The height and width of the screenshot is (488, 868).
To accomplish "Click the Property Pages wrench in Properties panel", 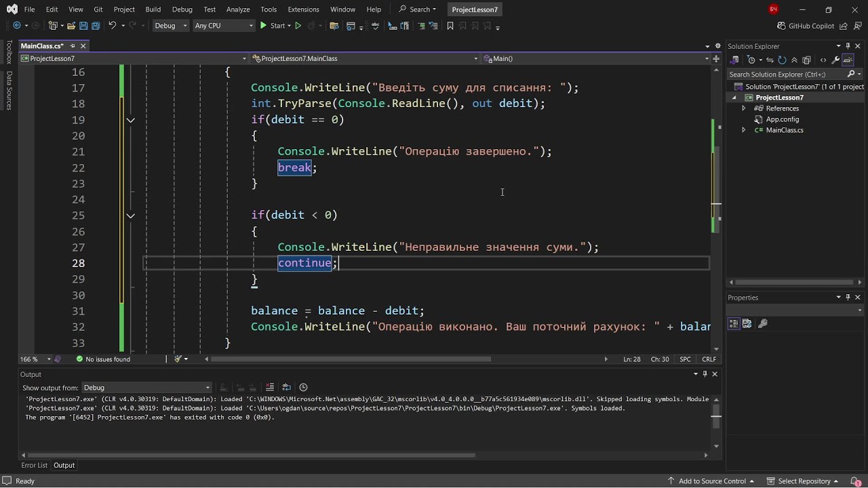I will [762, 324].
